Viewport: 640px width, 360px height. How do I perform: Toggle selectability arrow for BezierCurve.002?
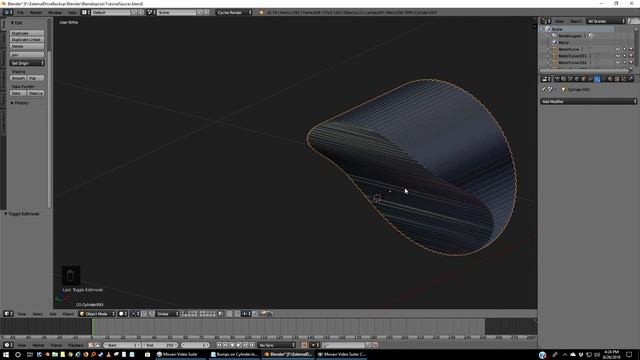tap(624, 62)
